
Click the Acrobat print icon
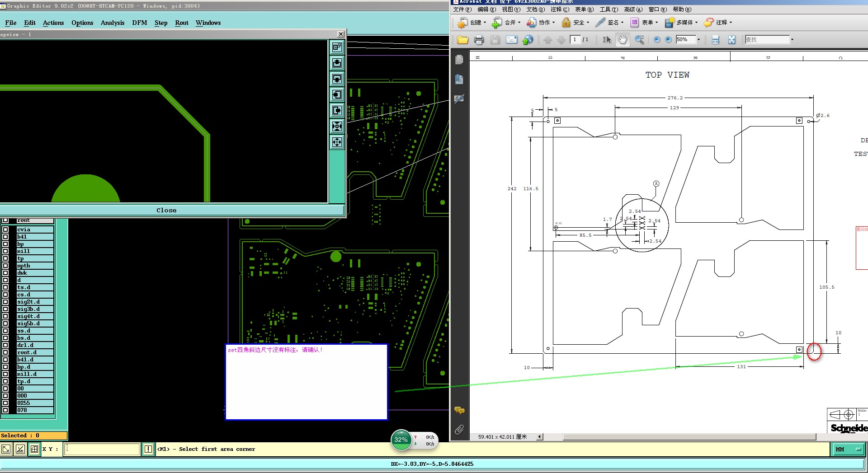pyautogui.click(x=479, y=40)
